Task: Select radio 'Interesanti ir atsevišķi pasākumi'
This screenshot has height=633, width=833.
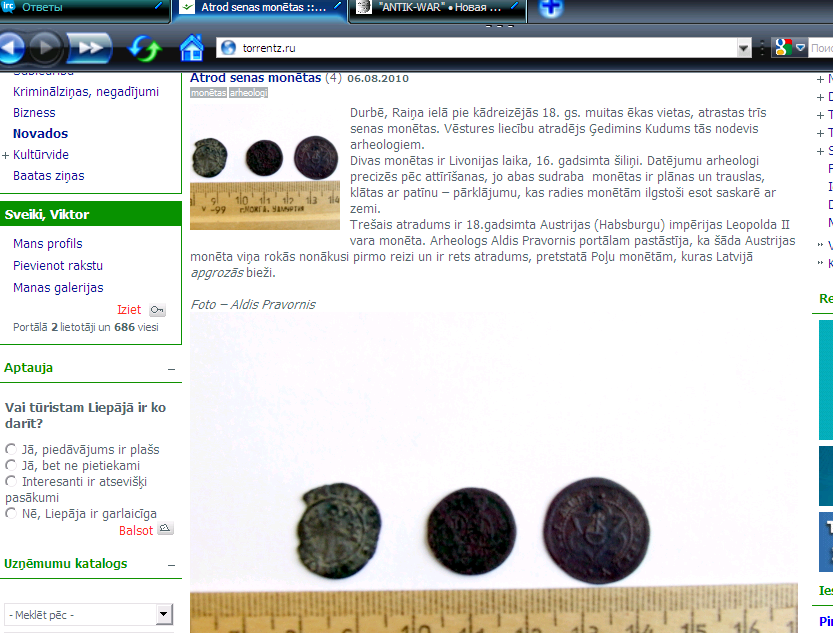Action: click(11, 481)
